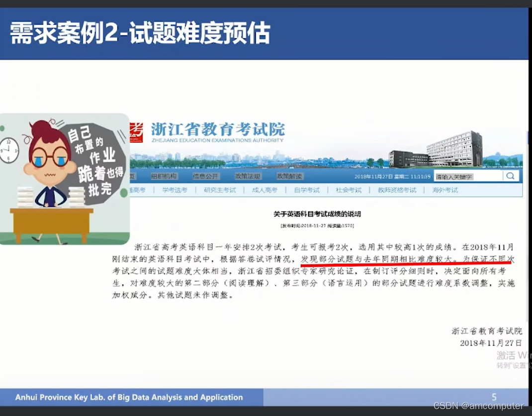The image size is (532, 416).
Task: Click the 自学考试 link
Action: (x=307, y=190)
